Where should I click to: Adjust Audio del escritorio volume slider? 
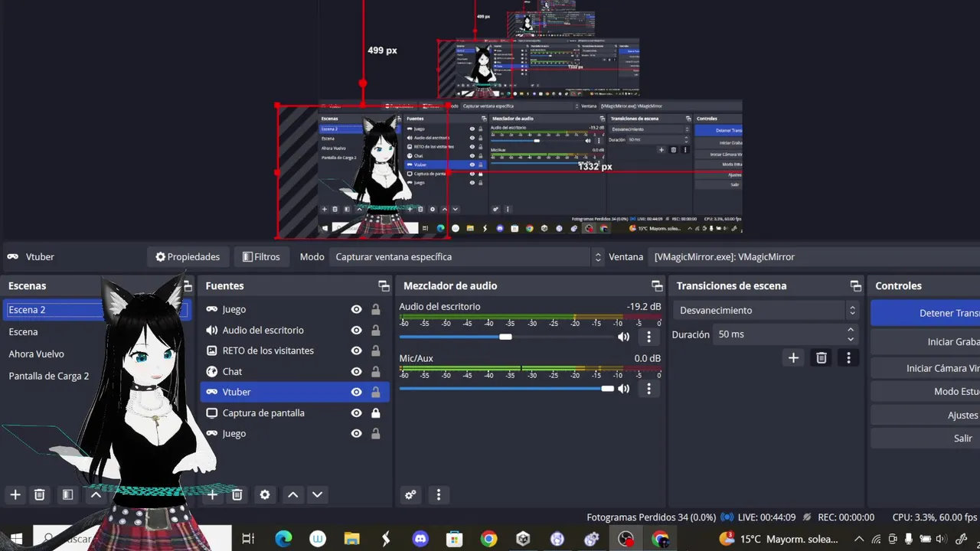click(x=506, y=337)
